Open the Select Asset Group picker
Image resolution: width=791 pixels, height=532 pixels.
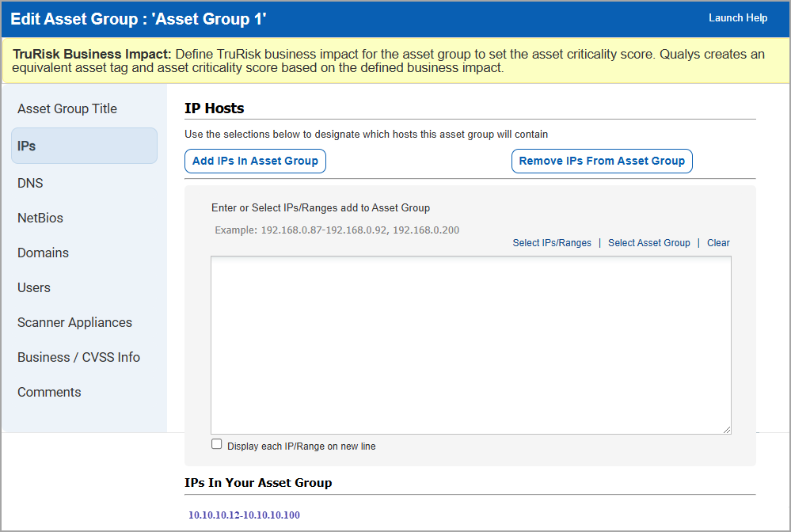[x=648, y=242]
